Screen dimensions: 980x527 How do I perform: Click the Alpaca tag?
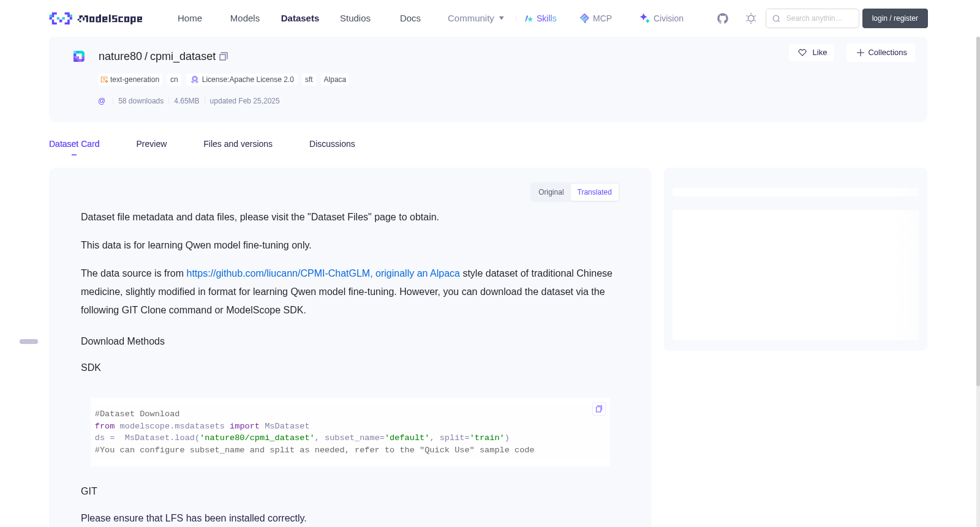tap(335, 80)
